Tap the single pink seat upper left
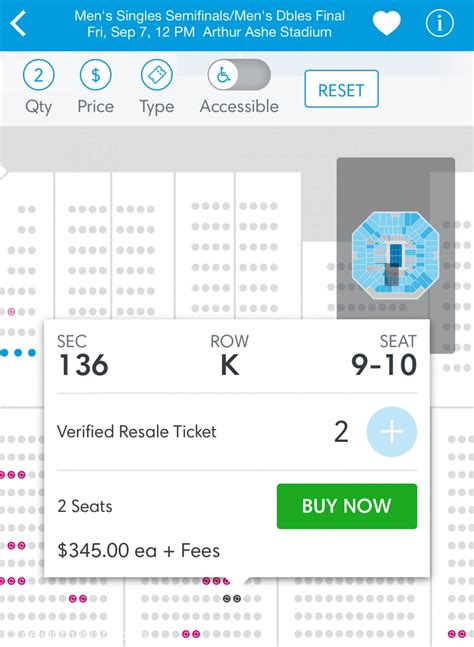Screen dimensions: 474x647 pyautogui.click(x=12, y=312)
